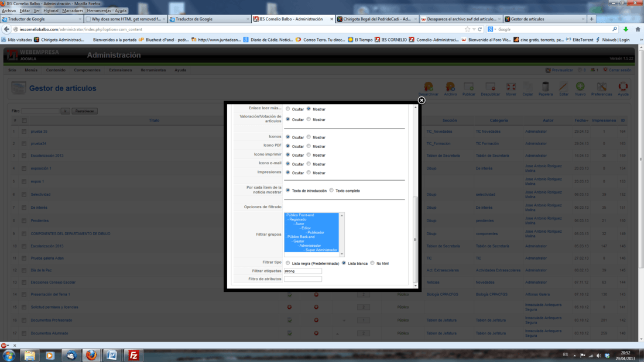Screen dimensions: 644x362
Task: Click the Archivo toolbar icon
Action: pos(450,89)
